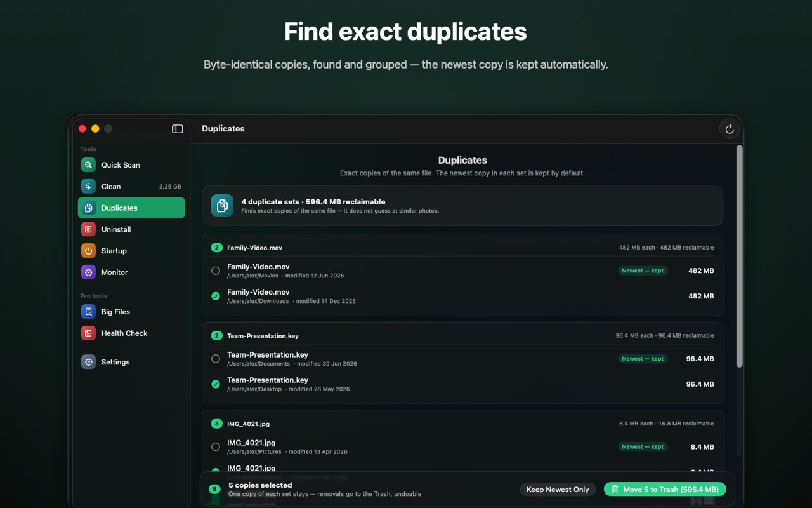The height and width of the screenshot is (508, 812).
Task: Click '482 MB each · 482 MB reclaimable' text
Action: point(666,248)
